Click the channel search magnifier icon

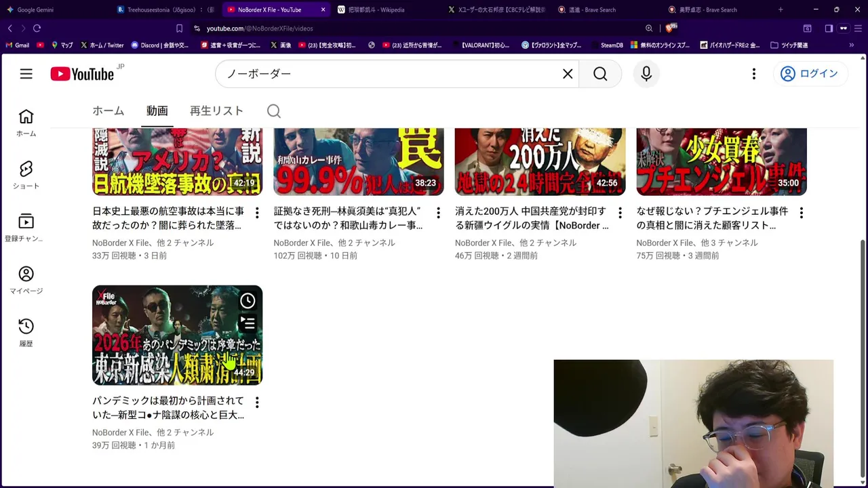[274, 111]
